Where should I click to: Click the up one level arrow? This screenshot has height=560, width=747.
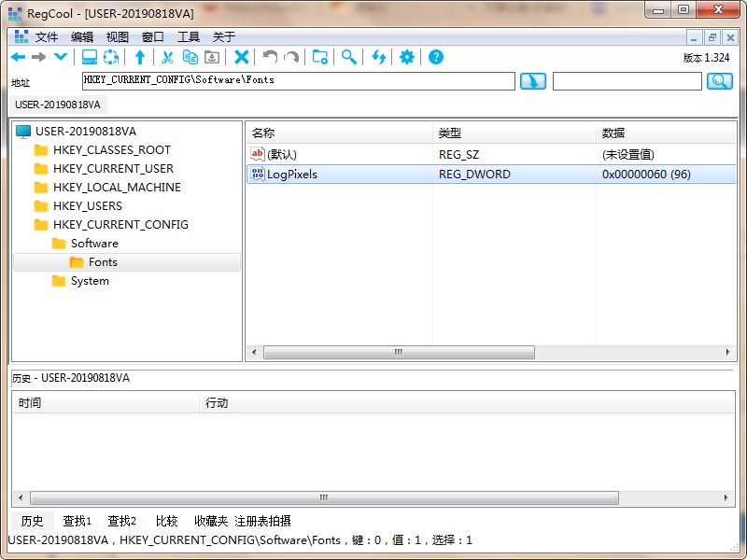coord(140,57)
